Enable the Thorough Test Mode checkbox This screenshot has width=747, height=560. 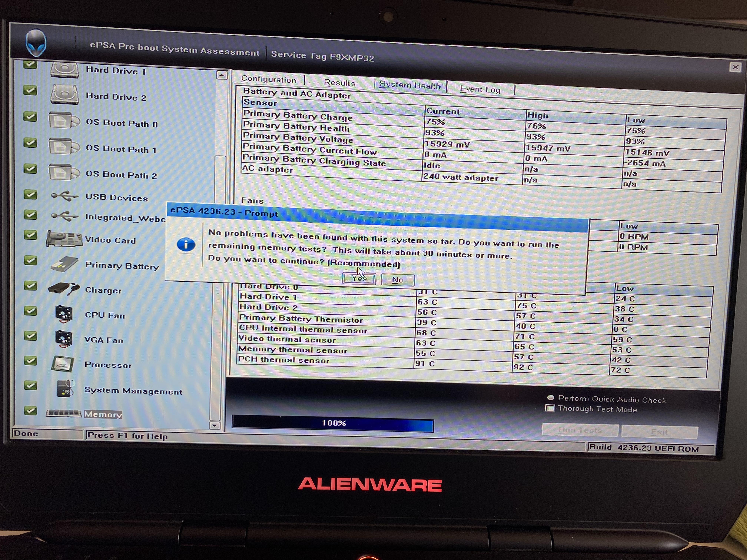[550, 408]
